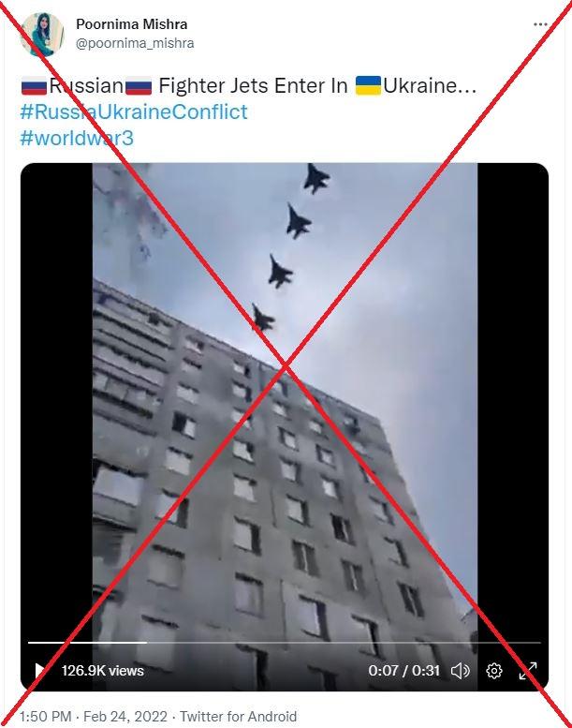The width and height of the screenshot is (572, 728).
Task: Click the 126.9K views counter
Action: coord(103,671)
